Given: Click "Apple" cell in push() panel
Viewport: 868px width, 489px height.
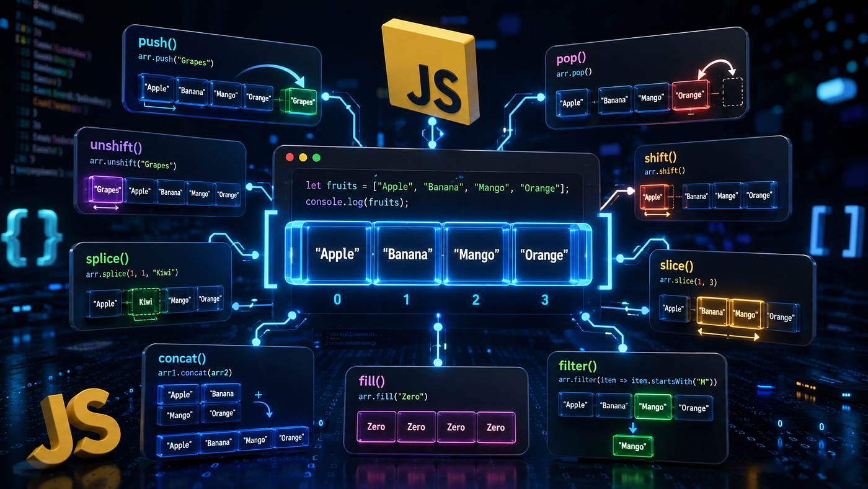Looking at the screenshot, I should (157, 88).
